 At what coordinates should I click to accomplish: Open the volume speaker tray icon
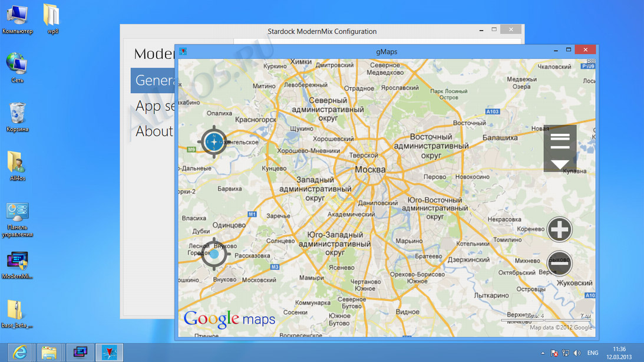577,353
